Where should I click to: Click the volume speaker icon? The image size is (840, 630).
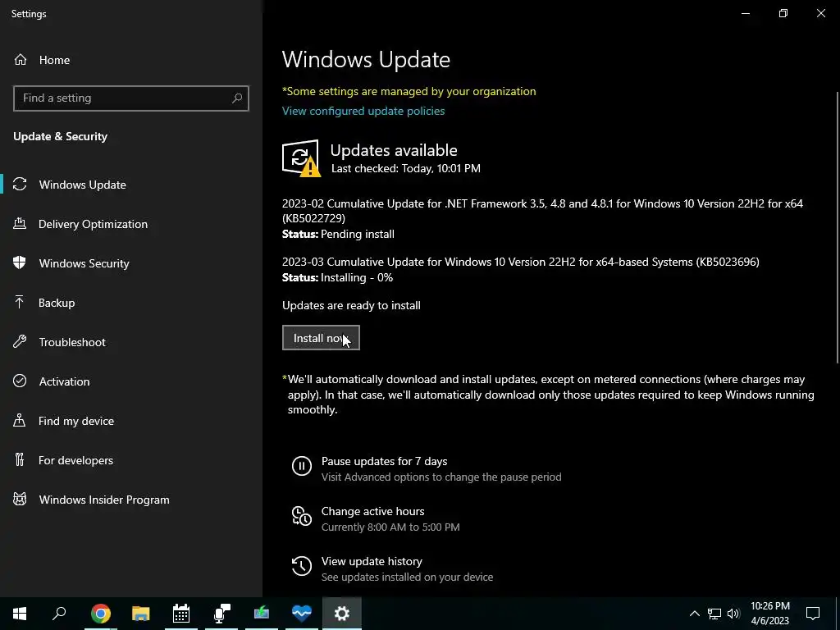[x=733, y=614]
